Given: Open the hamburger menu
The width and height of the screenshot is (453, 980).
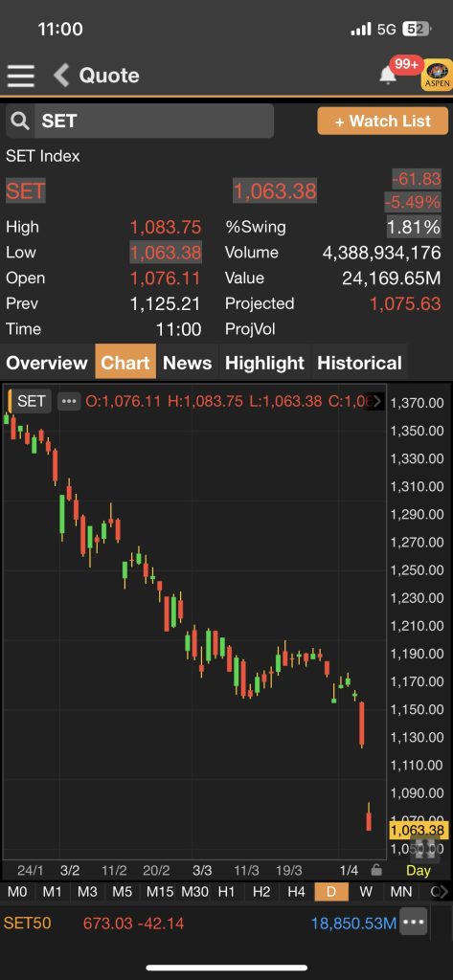Looking at the screenshot, I should [21, 76].
